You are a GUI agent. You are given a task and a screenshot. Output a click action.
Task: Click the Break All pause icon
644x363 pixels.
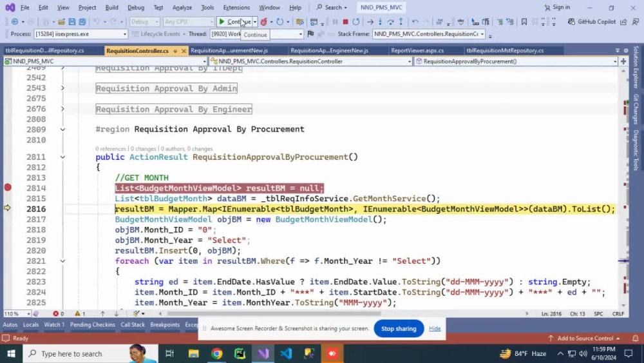tap(335, 21)
